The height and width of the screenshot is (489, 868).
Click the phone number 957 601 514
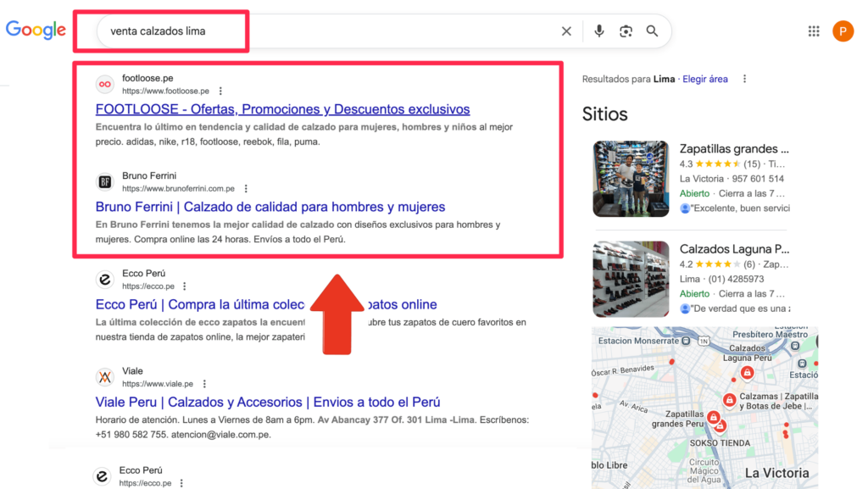point(758,179)
